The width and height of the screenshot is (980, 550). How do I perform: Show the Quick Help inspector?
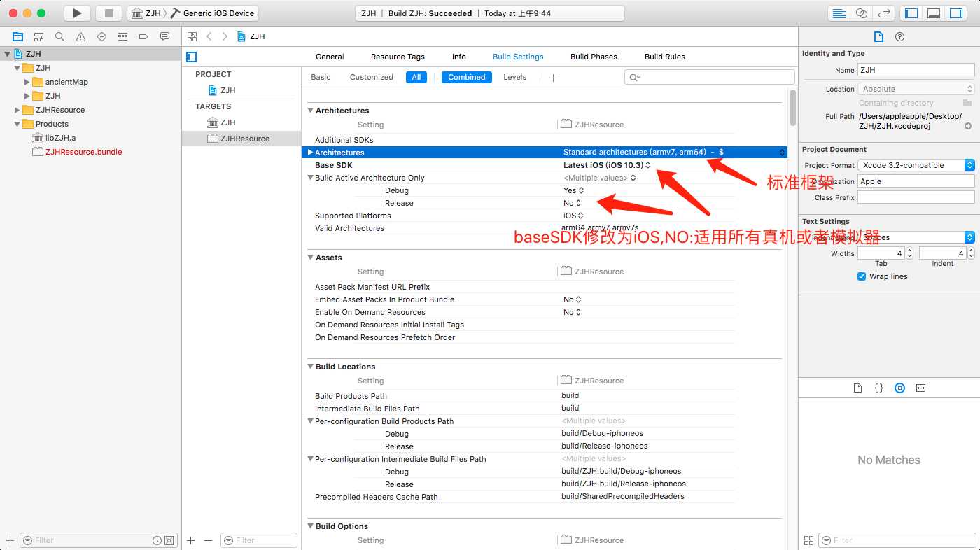click(x=900, y=37)
